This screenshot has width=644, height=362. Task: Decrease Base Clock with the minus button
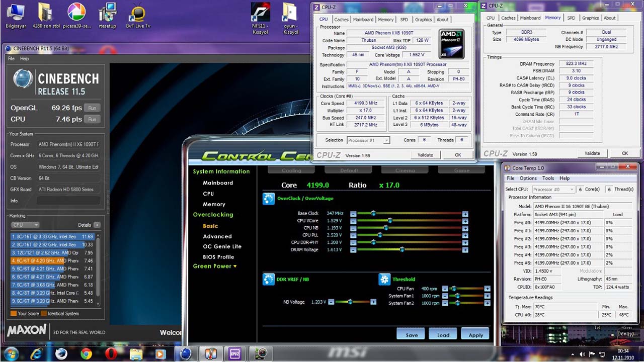(x=353, y=214)
